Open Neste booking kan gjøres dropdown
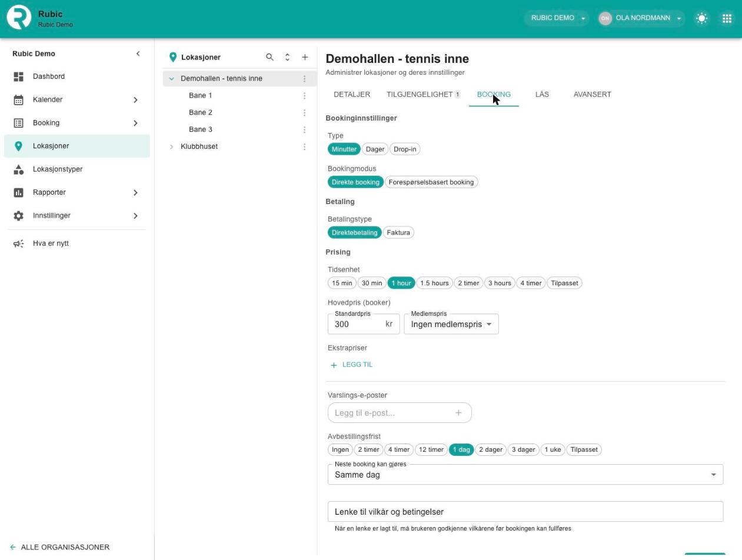This screenshot has width=742, height=560. pyautogui.click(x=525, y=475)
